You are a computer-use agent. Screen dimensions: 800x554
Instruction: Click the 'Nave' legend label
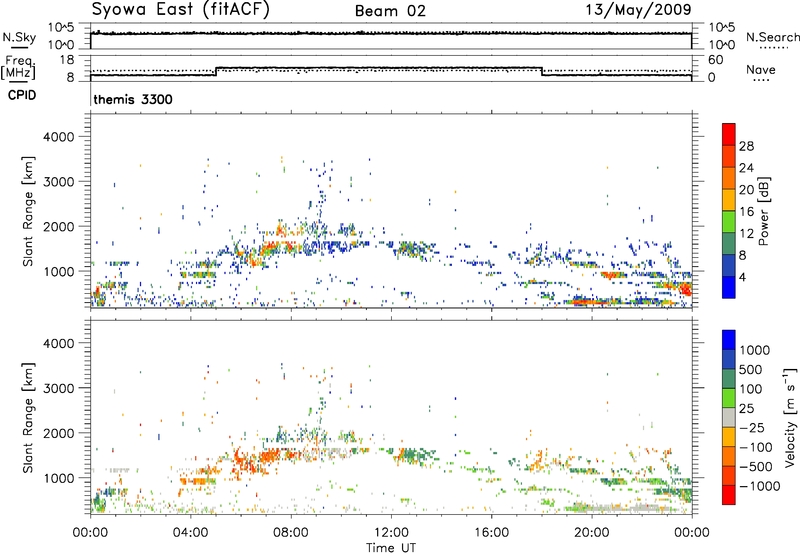[x=761, y=69]
